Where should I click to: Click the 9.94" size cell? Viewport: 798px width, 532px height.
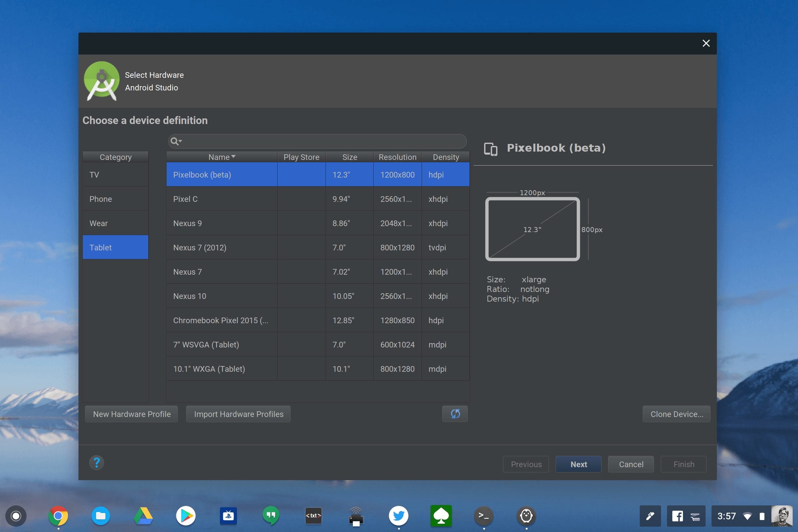click(x=349, y=199)
